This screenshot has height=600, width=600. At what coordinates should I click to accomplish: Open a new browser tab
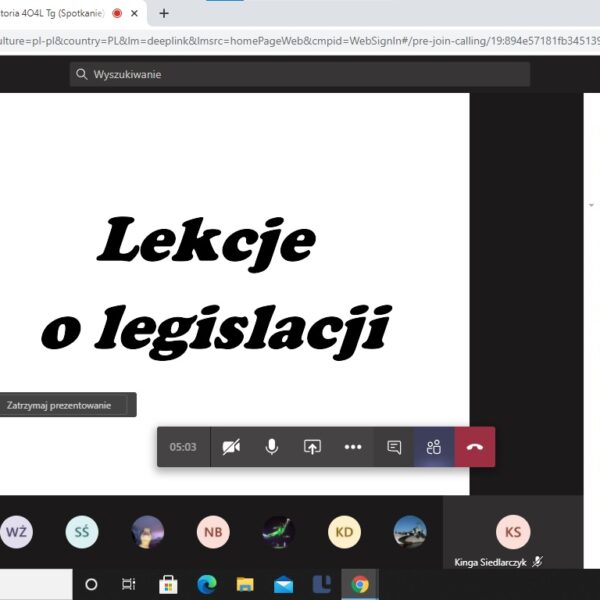(164, 13)
